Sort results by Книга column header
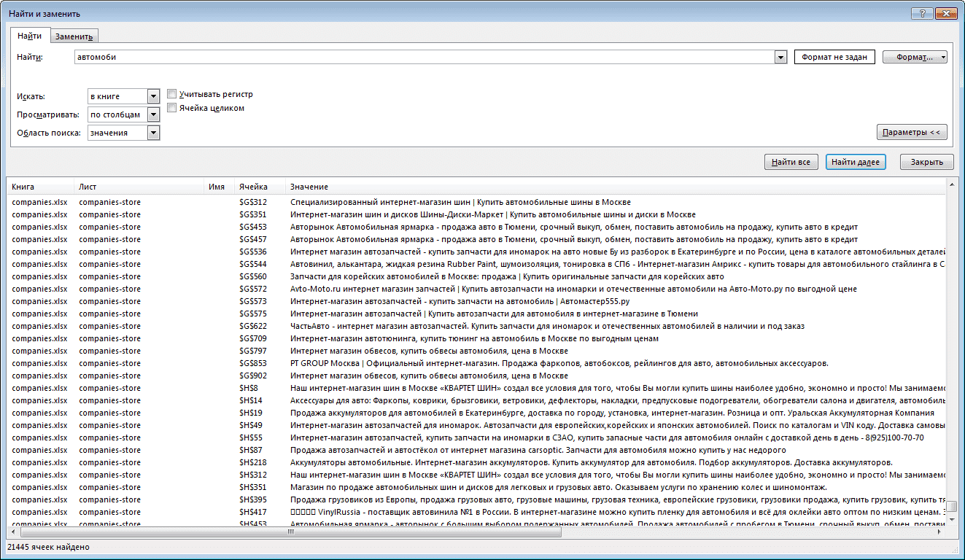The height and width of the screenshot is (560, 965). pyautogui.click(x=40, y=187)
